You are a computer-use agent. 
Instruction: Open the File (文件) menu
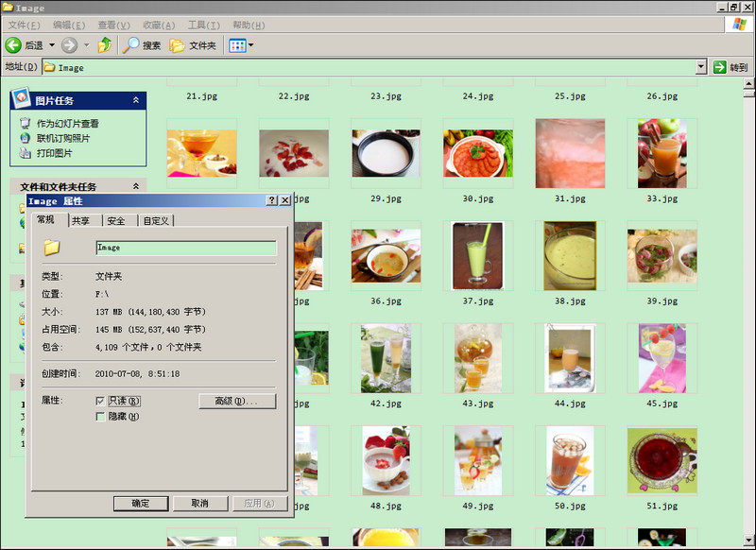point(25,25)
